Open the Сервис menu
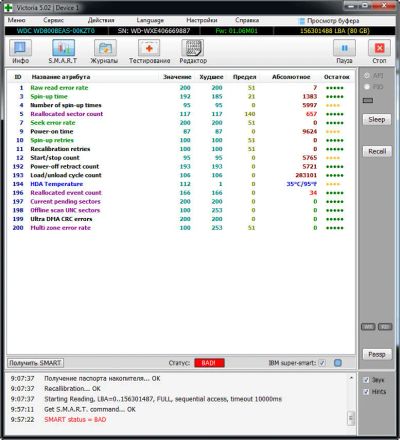The height and width of the screenshot is (440, 400). coord(53,20)
